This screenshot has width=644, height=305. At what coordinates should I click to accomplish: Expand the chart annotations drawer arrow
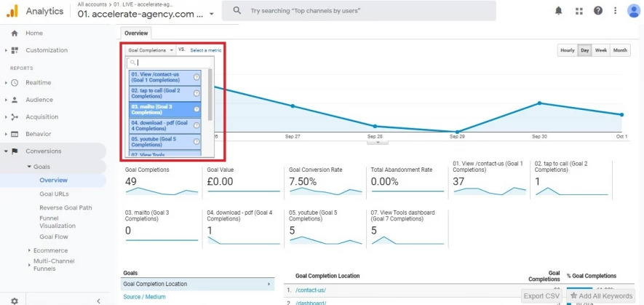coord(377,142)
